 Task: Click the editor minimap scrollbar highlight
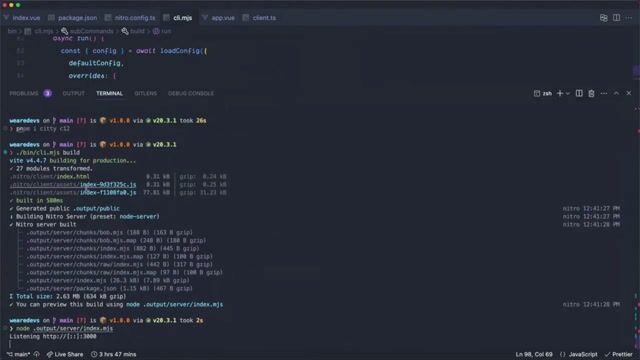[x=636, y=71]
